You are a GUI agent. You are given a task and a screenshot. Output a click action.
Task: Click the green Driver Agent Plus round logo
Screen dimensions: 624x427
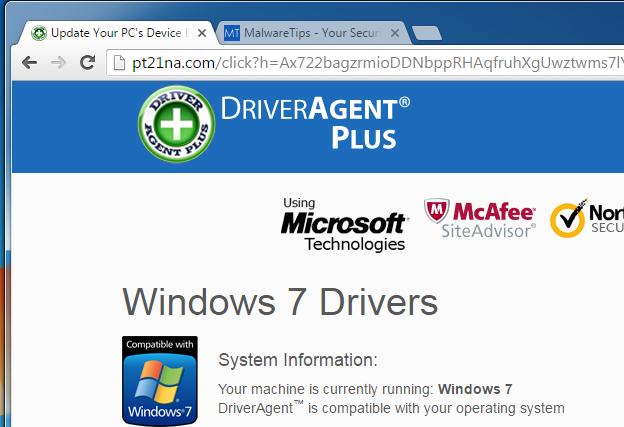176,124
